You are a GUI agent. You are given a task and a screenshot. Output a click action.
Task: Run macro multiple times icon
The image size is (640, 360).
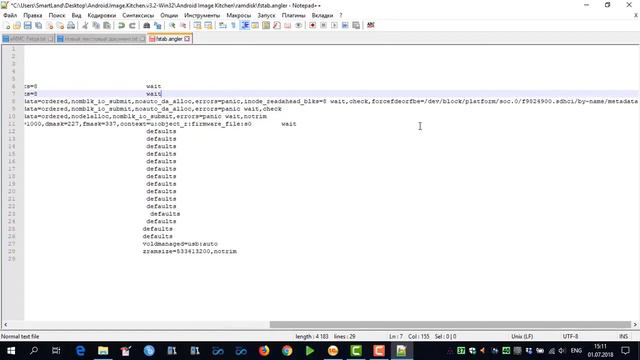pos(345,25)
